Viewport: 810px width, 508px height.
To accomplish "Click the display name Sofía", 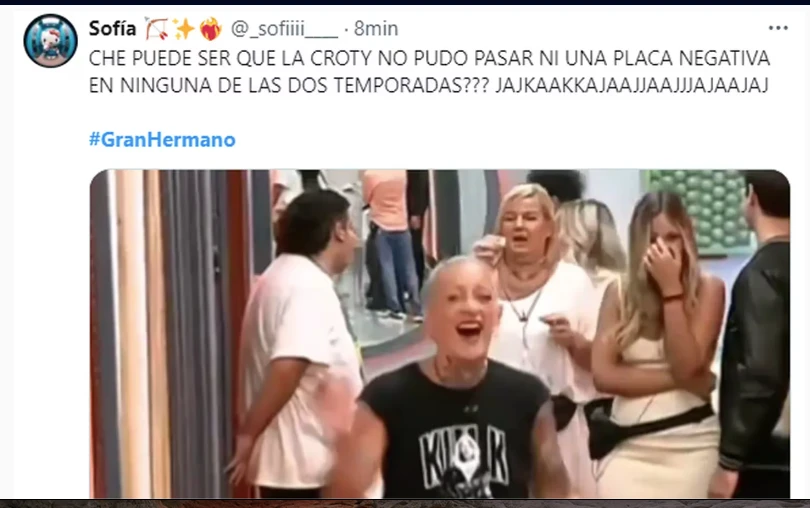I will pyautogui.click(x=113, y=28).
